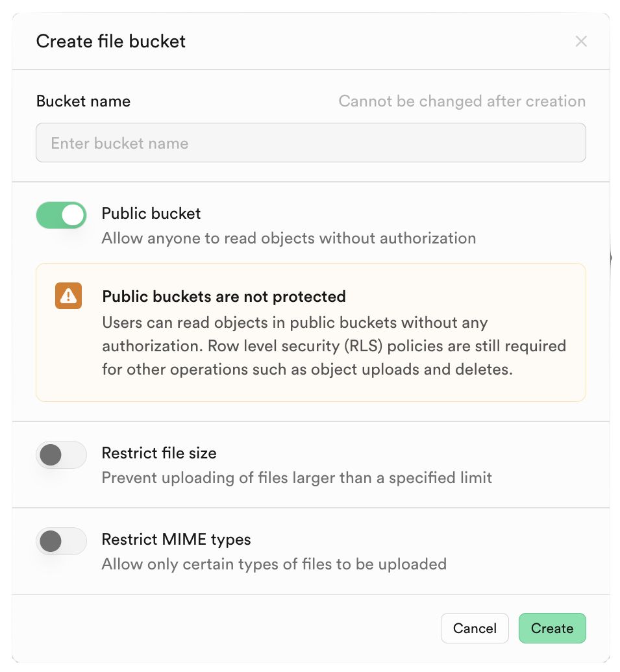Close the Create file bucket dialog

tap(580, 42)
